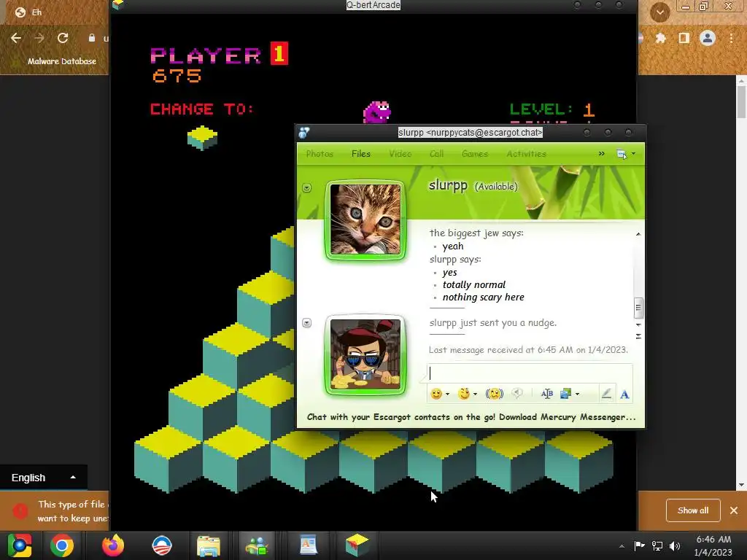747x560 pixels.
Task: Click the red download warning icon
Action: (x=20, y=511)
